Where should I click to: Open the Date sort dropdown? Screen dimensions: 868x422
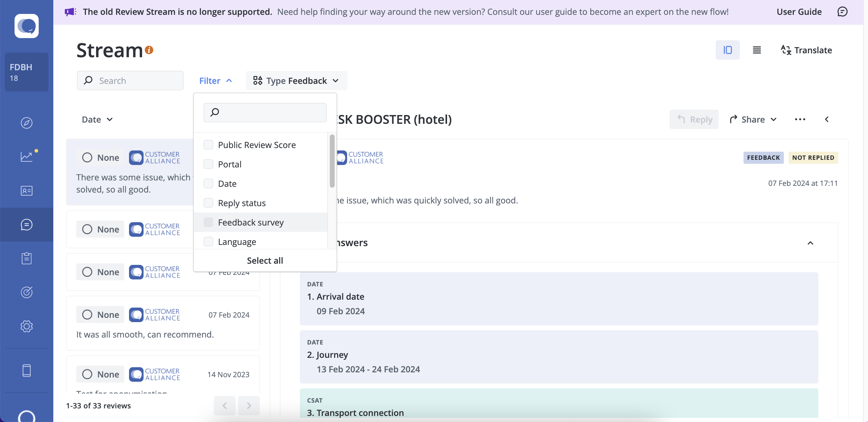click(x=98, y=119)
